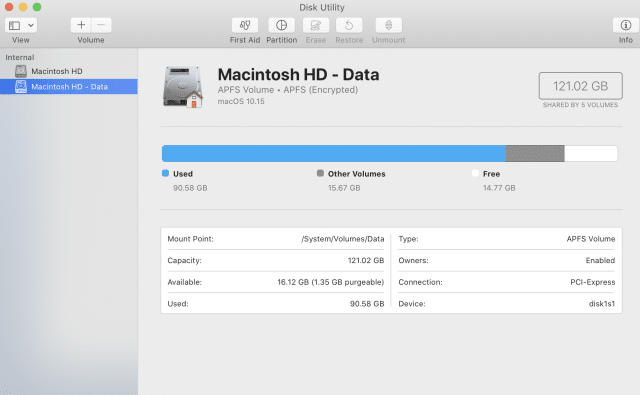Click the Internal sidebar heading
640x395 pixels.
[20, 57]
